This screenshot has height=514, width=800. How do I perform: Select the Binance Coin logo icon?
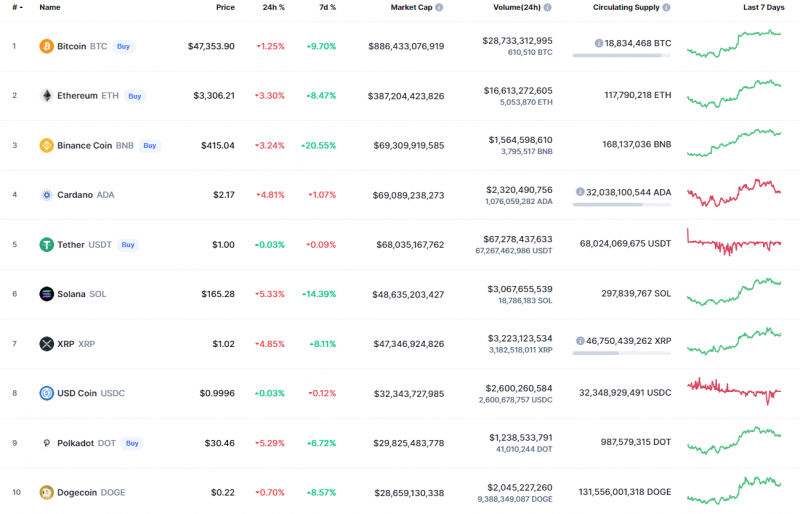(x=46, y=145)
